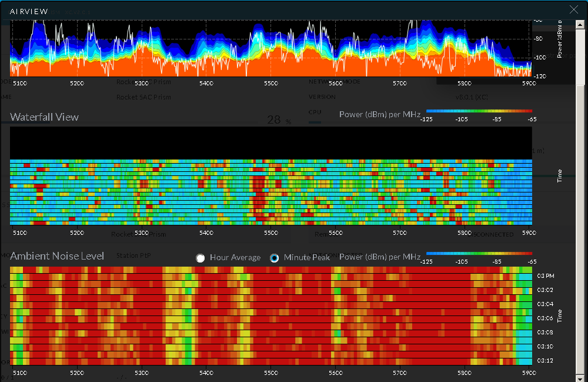Click the 03:06 time label

point(545,318)
